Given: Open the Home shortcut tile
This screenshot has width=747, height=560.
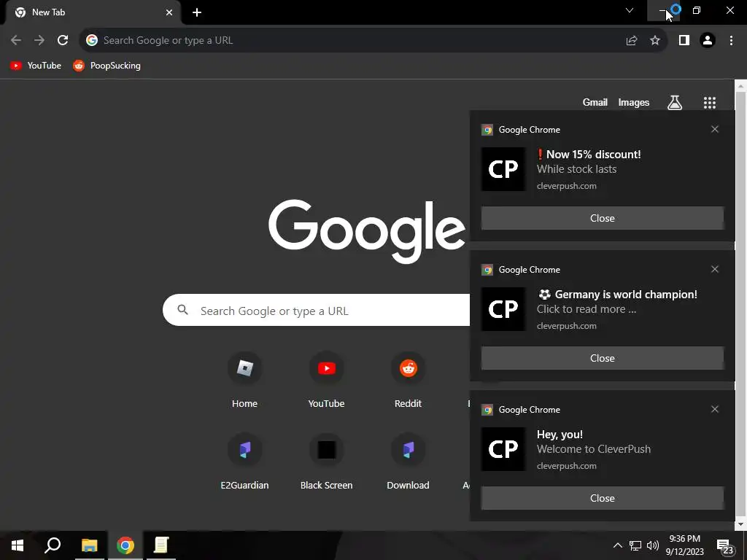Looking at the screenshot, I should (244, 381).
